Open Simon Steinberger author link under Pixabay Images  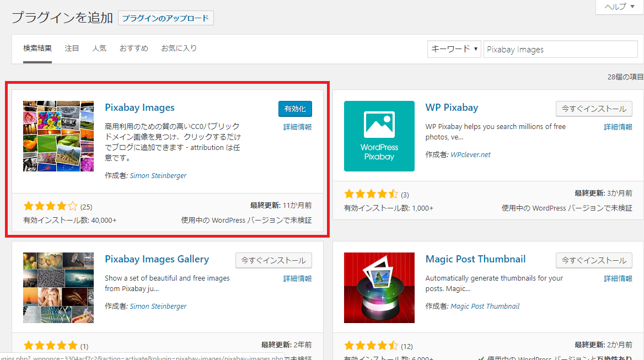(158, 176)
